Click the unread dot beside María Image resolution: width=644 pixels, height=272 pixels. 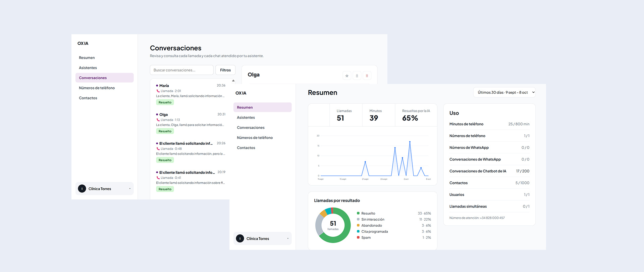tap(157, 86)
